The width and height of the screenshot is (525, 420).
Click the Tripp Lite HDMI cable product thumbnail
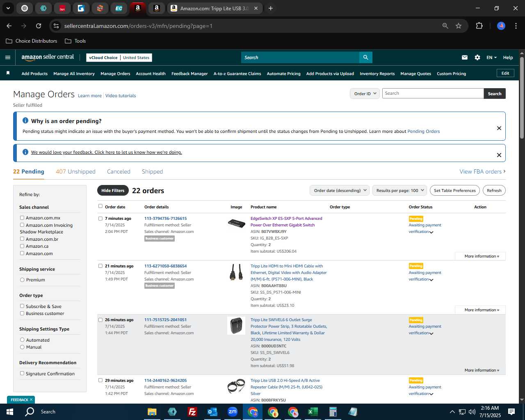pos(236,272)
